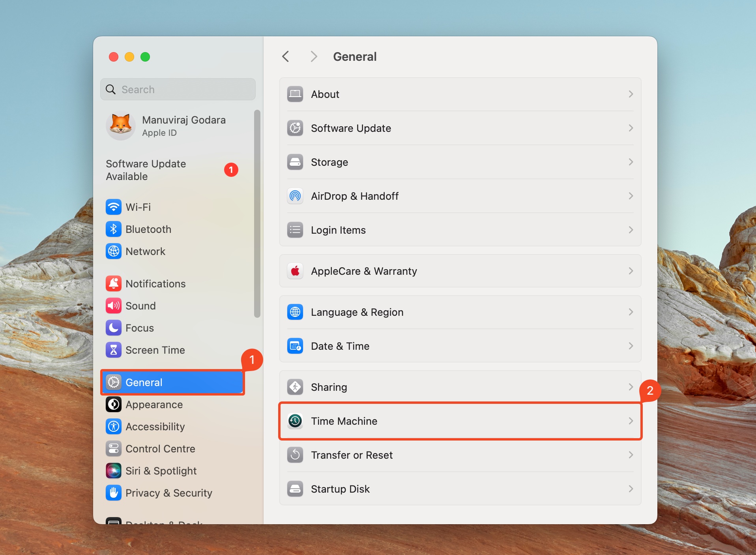Click the Storage drive icon
Viewport: 756px width, 555px height.
[x=295, y=162]
